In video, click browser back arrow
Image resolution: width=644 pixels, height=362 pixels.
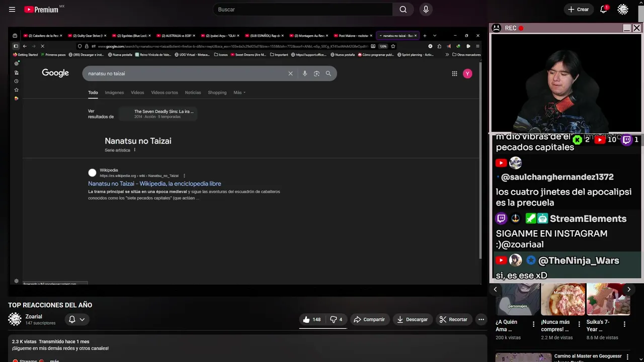pos(25,46)
